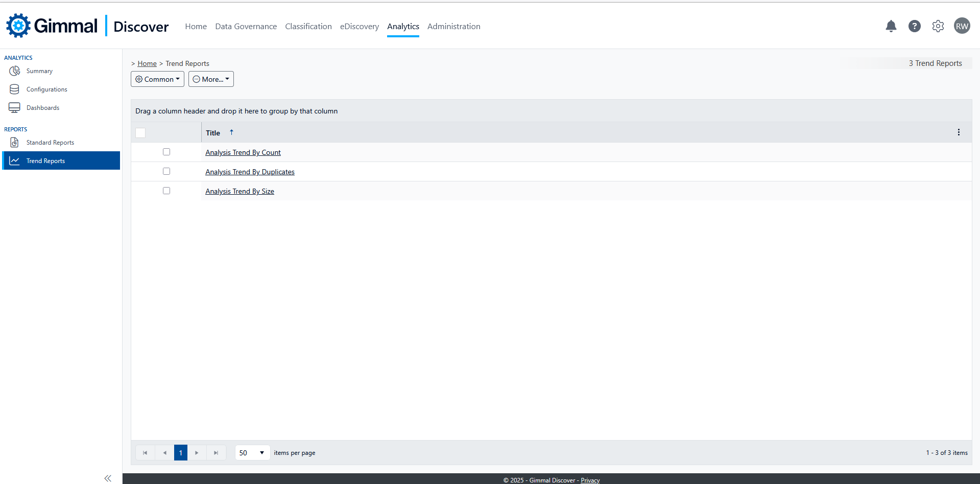Check the Analysis Trend By Count checkbox

[x=166, y=152]
